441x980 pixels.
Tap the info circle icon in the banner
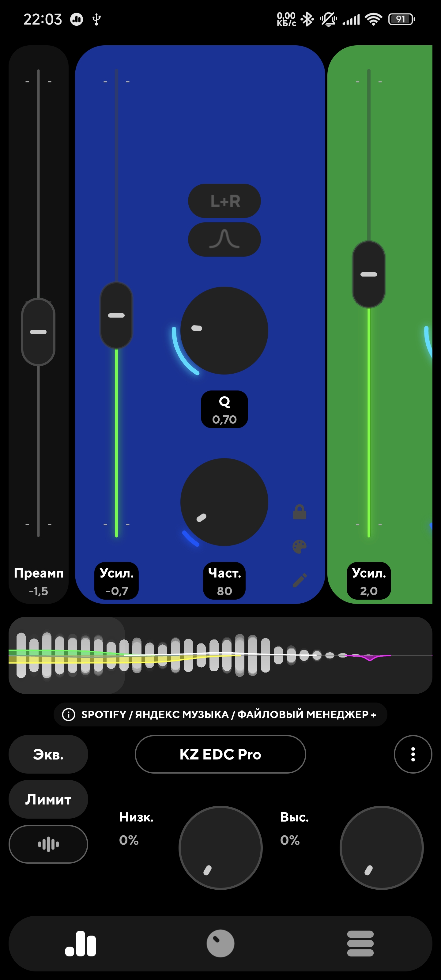pos(69,714)
